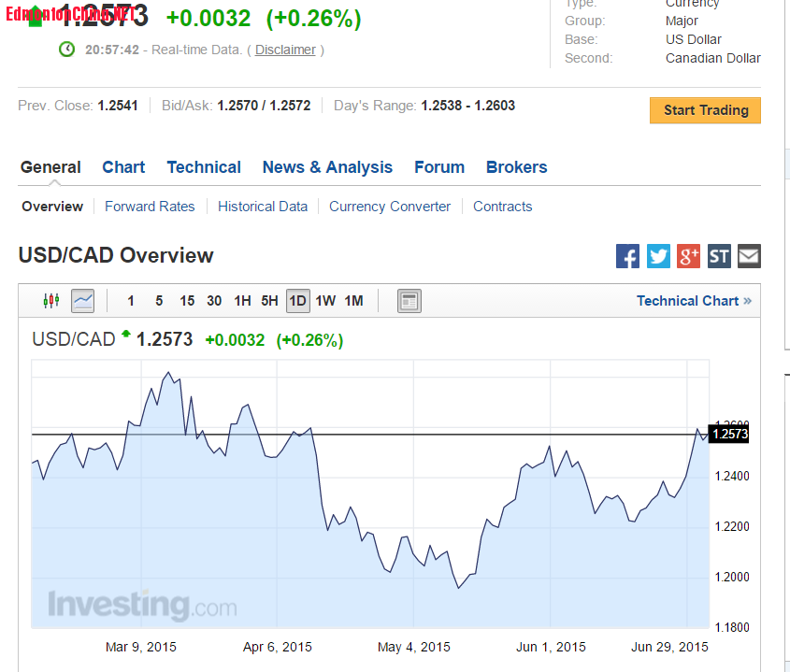790x672 pixels.
Task: Click the green clock icon beside the time
Action: coord(67,50)
